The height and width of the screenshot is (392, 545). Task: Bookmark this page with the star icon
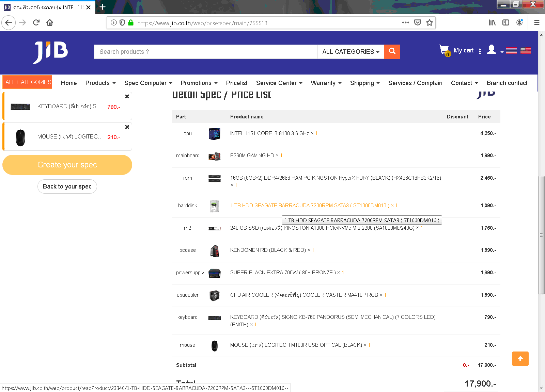[430, 23]
